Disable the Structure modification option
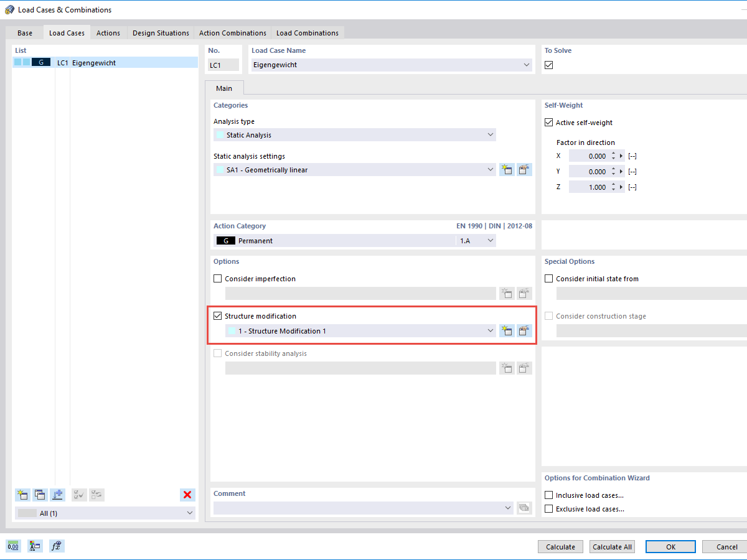747x560 pixels. tap(217, 315)
